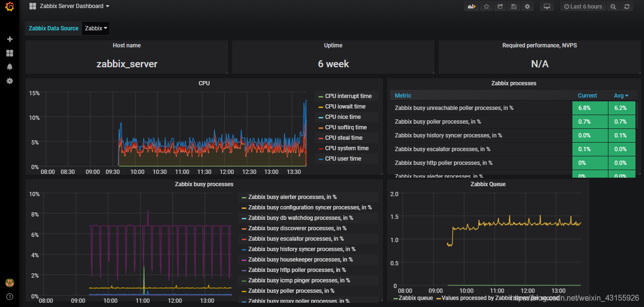
Task: Cycle view mode with monitor icon
Action: coord(547,7)
